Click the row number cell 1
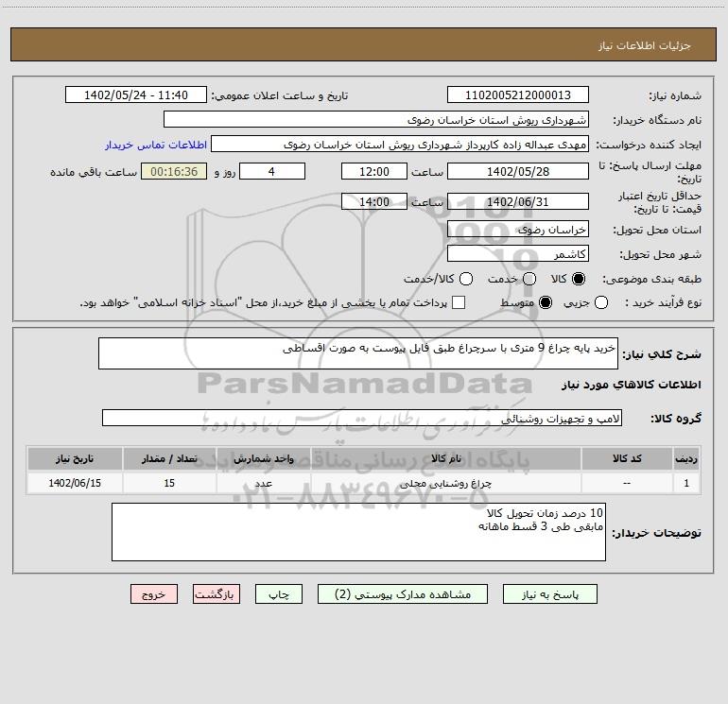This screenshot has width=728, height=704. tap(686, 483)
